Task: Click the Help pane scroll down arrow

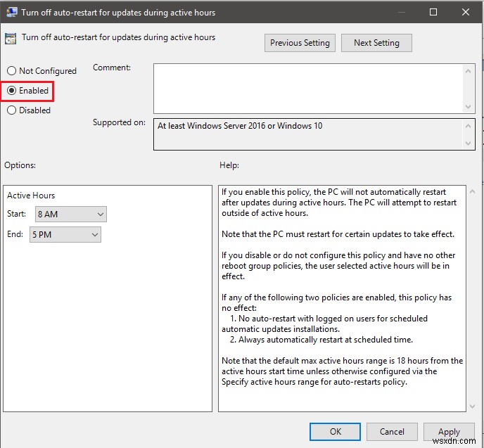Action: point(472,406)
